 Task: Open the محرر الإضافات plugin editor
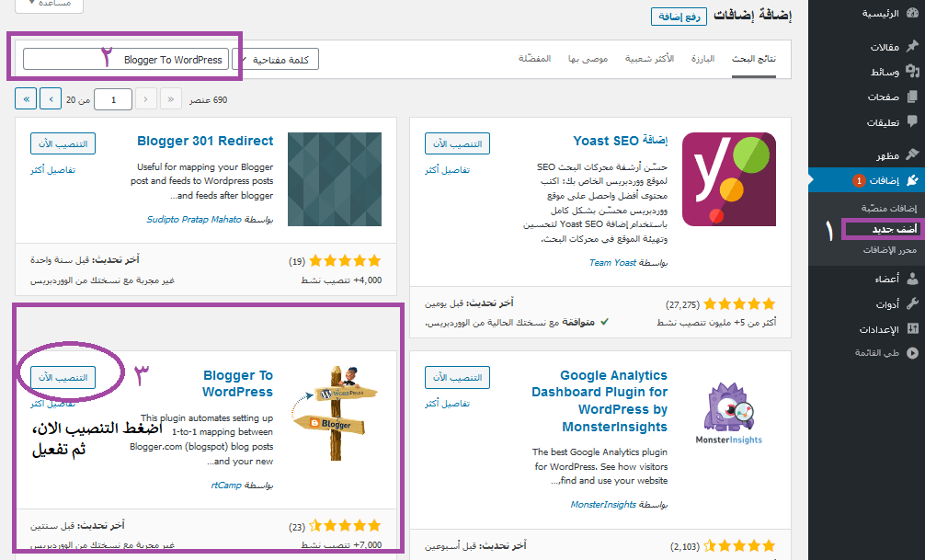[890, 250]
